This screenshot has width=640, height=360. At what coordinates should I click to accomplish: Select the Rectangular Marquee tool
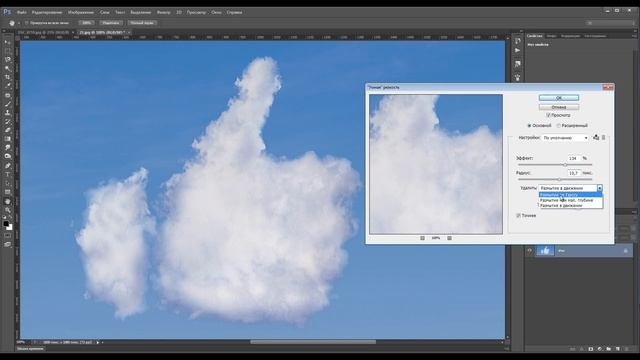coord(7,51)
